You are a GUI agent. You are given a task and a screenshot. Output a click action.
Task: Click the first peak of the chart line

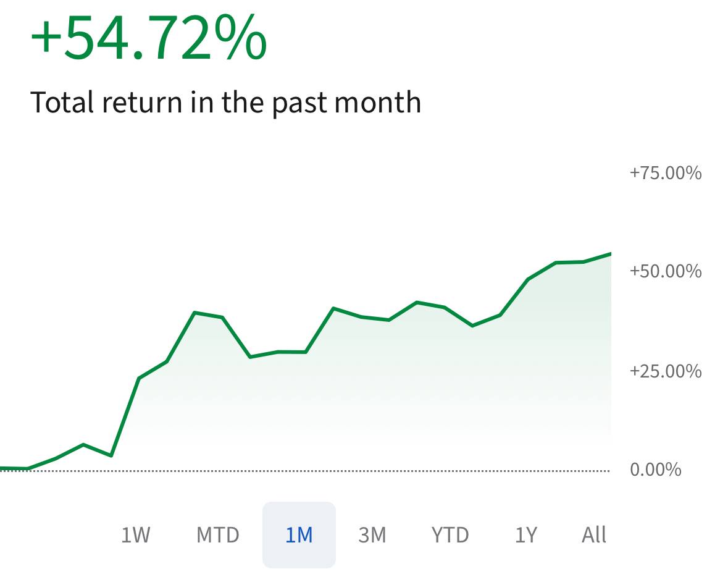pyautogui.click(x=195, y=313)
